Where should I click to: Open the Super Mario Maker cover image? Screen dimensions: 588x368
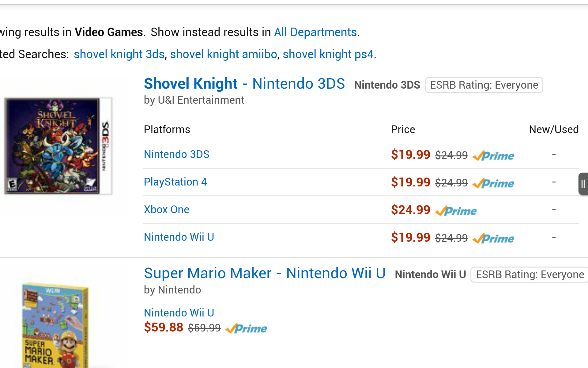tap(55, 325)
